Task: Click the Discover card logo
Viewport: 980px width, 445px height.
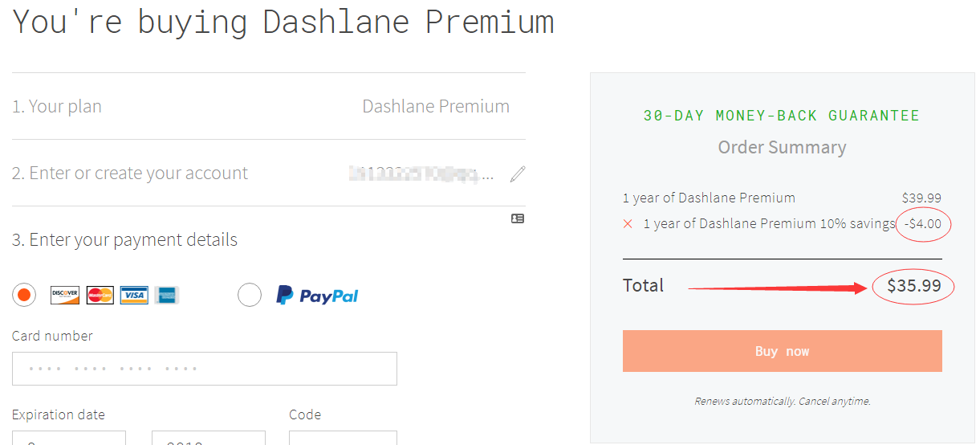Action: 65,296
